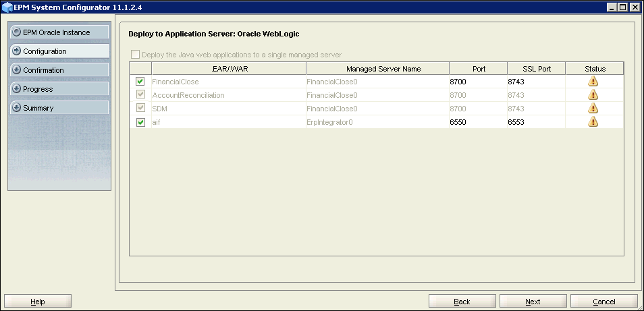Go to the Confirmation step
This screenshot has width=644, height=311.
click(59, 69)
